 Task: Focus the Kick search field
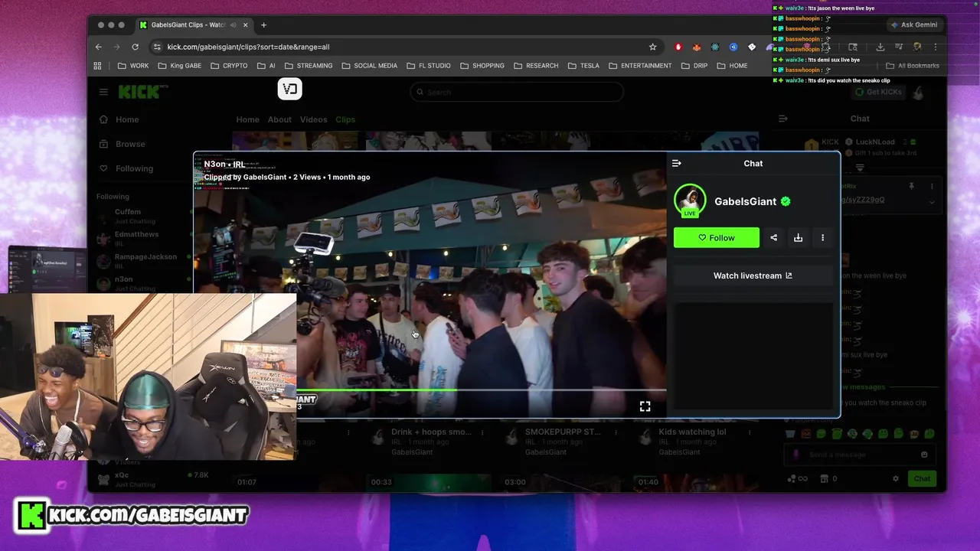click(x=517, y=92)
